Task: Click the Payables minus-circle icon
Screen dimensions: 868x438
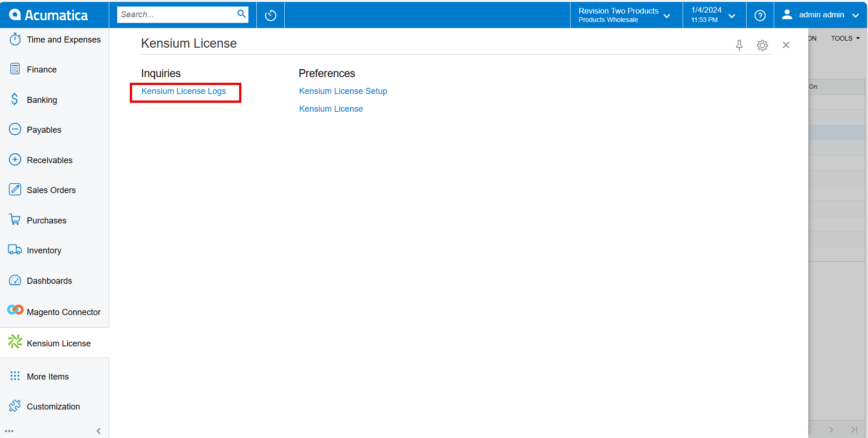Action: click(14, 129)
